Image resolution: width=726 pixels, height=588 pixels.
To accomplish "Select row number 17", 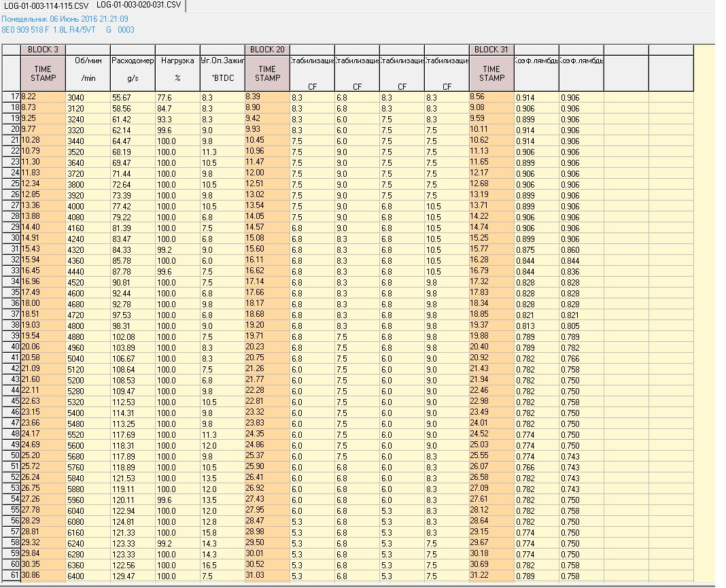I will pyautogui.click(x=11, y=97).
